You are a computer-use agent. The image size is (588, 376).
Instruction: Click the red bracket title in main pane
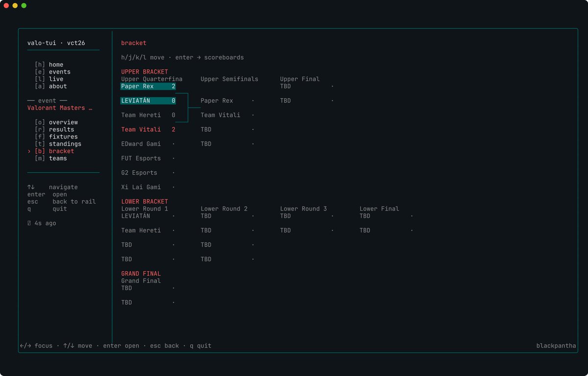[x=134, y=43]
